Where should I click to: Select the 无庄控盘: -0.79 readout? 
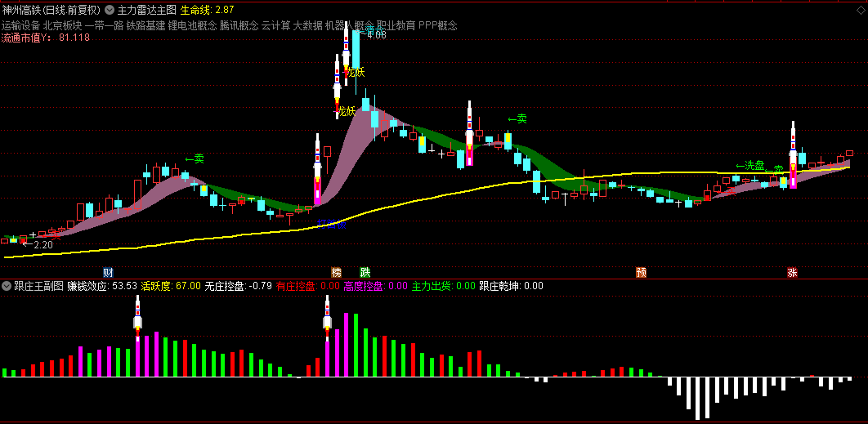point(238,286)
